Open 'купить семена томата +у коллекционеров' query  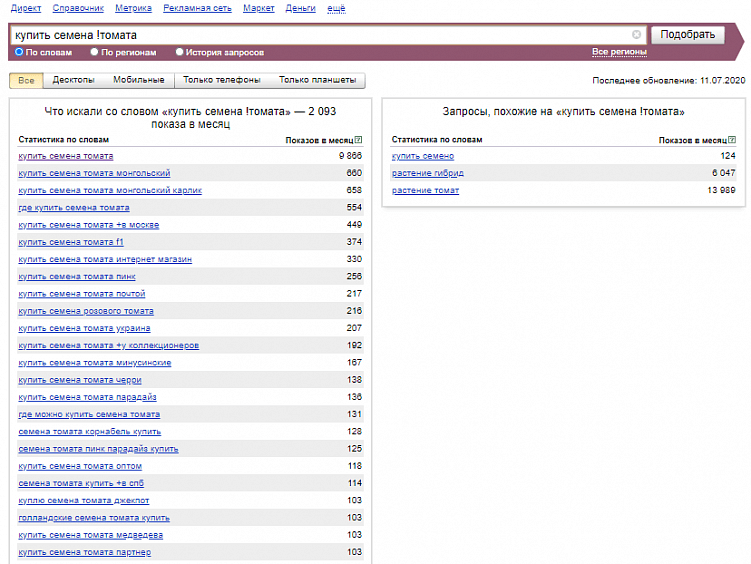(109, 346)
